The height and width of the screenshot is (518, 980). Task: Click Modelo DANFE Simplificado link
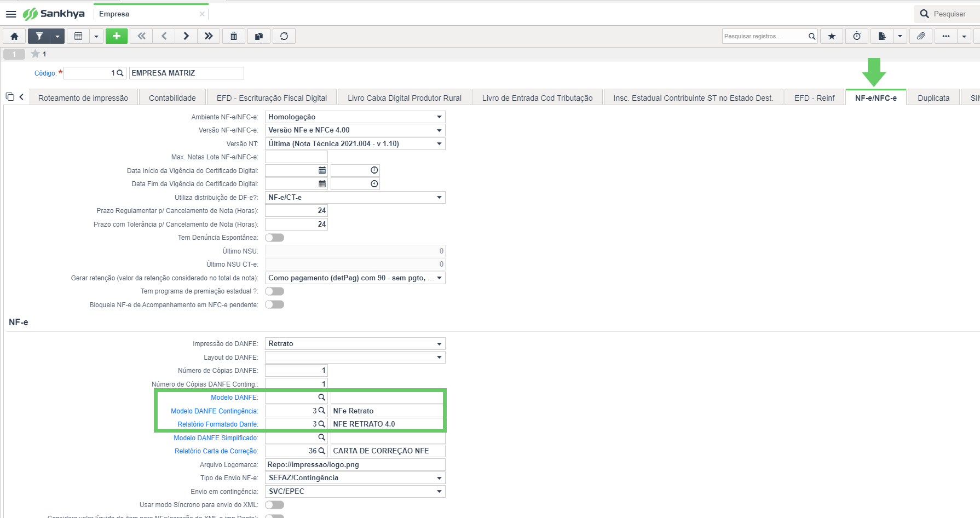point(216,438)
